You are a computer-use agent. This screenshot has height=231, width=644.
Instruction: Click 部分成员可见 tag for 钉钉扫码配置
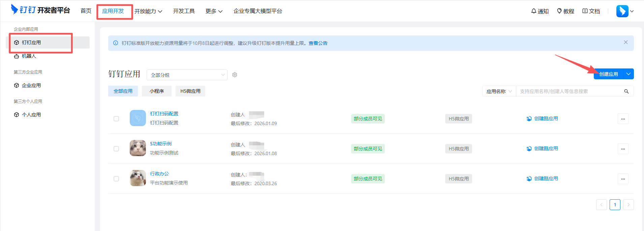[368, 119]
